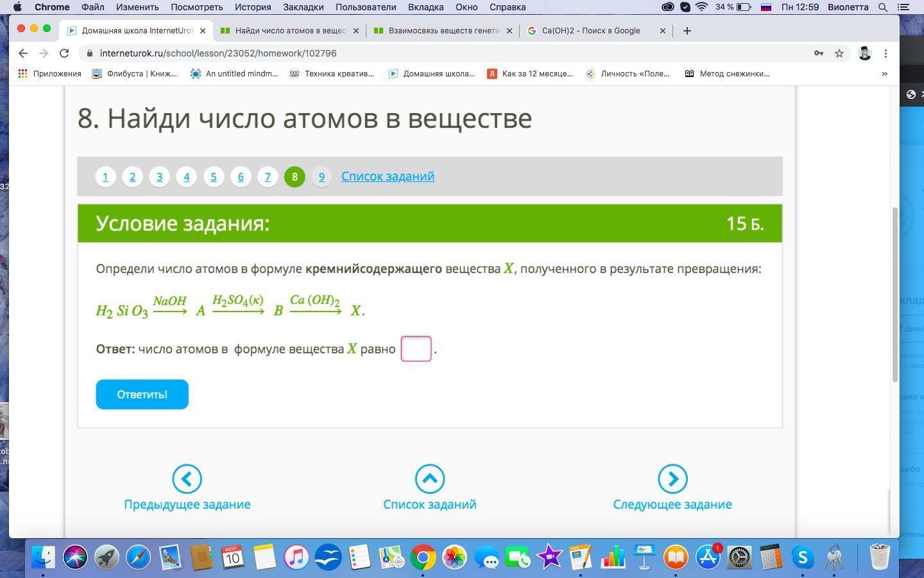Screen dimensions: 924x578
Task: Go to task number 2
Action: coord(133,177)
